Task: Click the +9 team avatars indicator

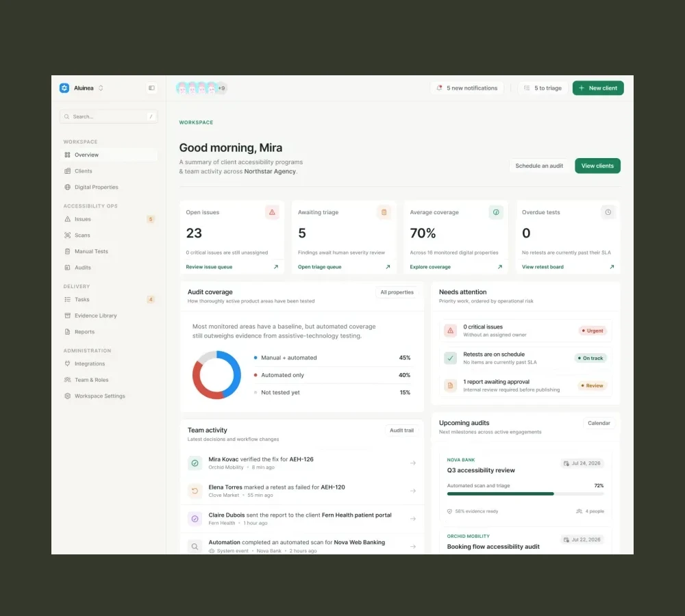Action: [222, 88]
